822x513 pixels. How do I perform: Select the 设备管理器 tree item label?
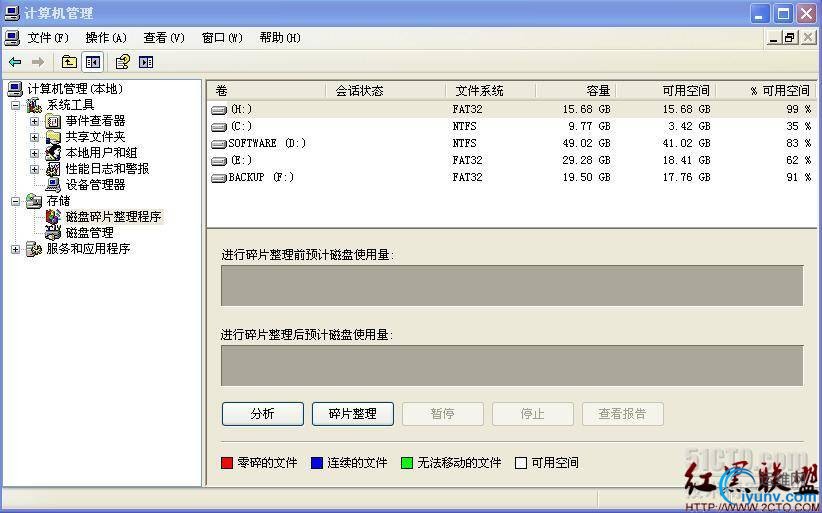coord(95,184)
